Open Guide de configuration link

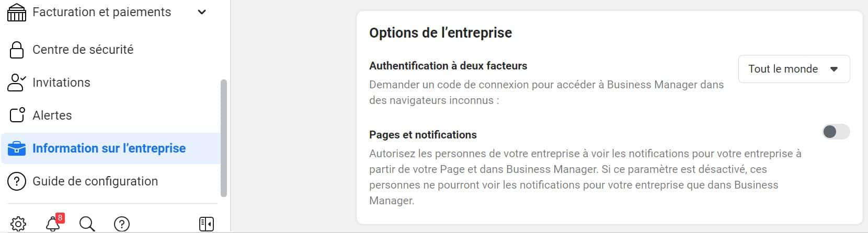pos(95,181)
